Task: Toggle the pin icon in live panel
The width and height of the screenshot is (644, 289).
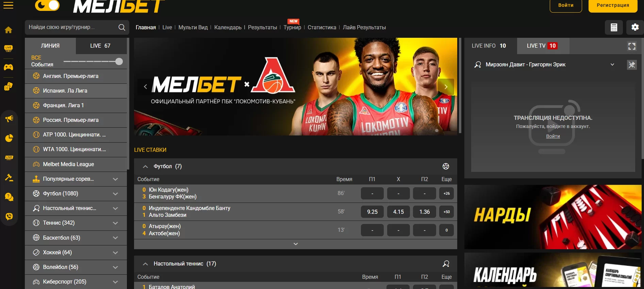Action: 632,65
